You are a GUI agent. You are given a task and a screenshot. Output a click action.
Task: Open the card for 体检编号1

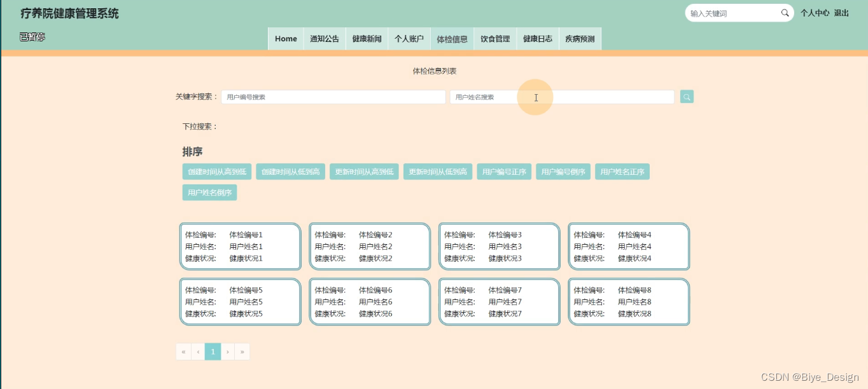click(240, 247)
